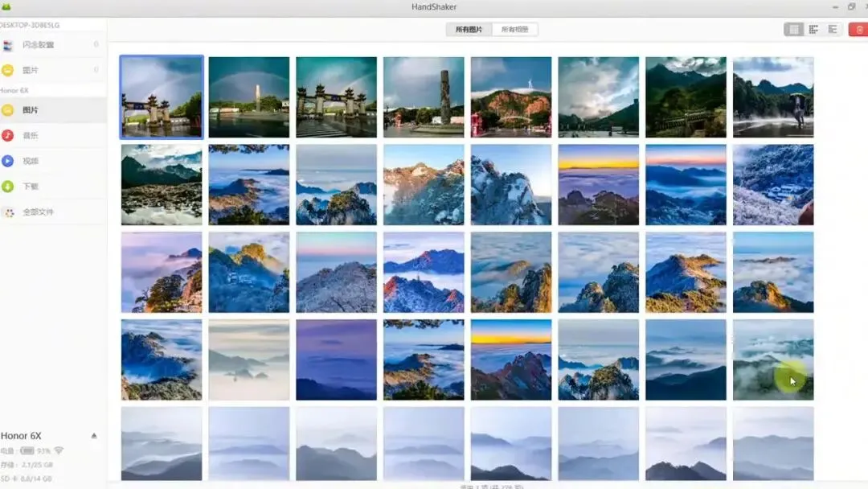Open 图片 under the DESKTOP-3D8E5LG section

point(52,70)
